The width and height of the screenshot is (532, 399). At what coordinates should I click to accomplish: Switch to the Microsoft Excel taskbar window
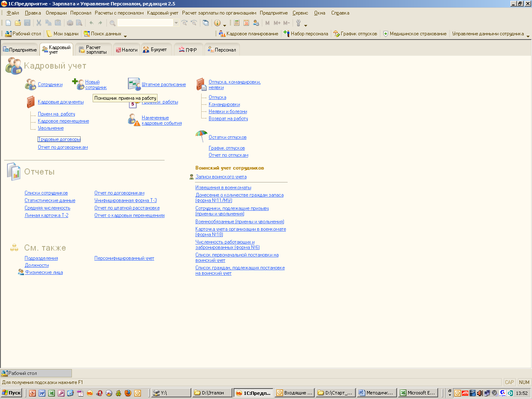pos(418,393)
